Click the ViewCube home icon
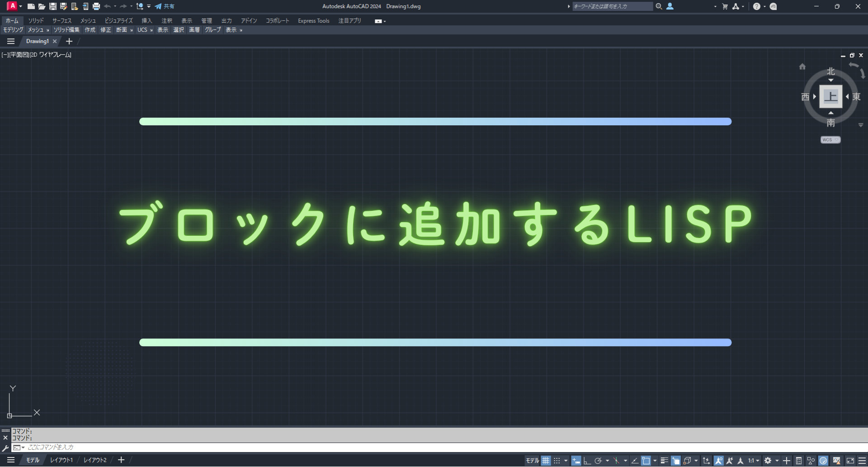 pyautogui.click(x=802, y=67)
